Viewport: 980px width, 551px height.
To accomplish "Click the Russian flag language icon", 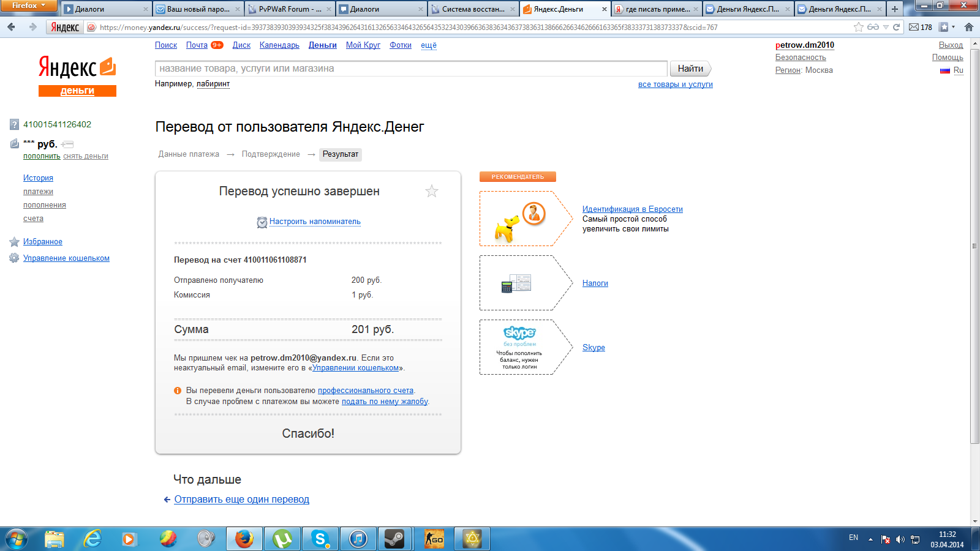I will point(945,70).
